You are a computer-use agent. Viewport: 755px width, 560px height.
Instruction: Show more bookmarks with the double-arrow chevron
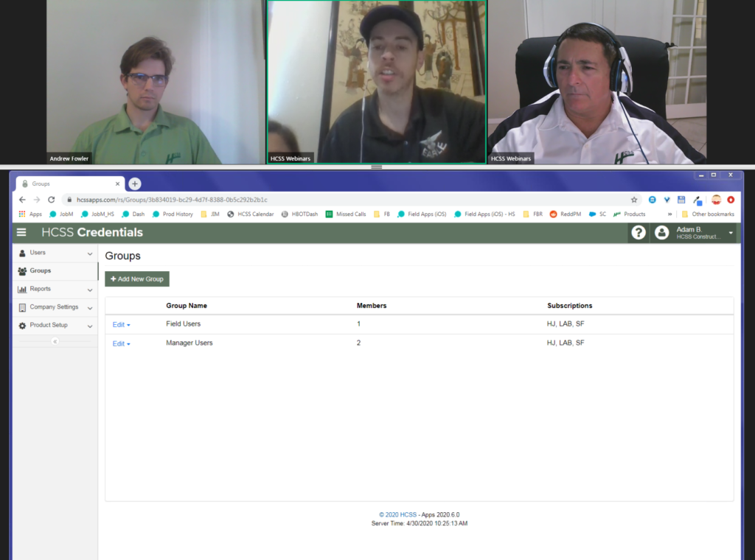coord(669,214)
